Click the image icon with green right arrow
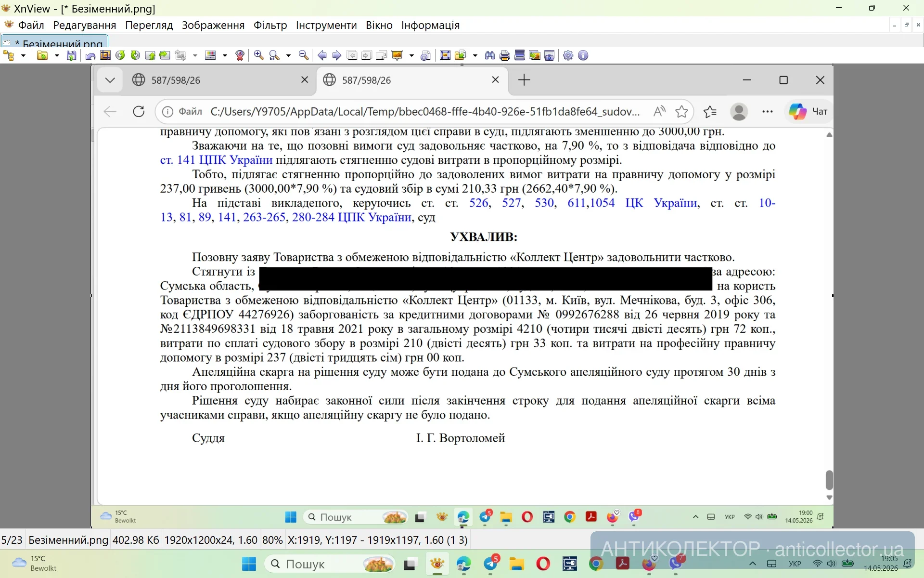Image resolution: width=924 pixels, height=578 pixels. point(165,55)
